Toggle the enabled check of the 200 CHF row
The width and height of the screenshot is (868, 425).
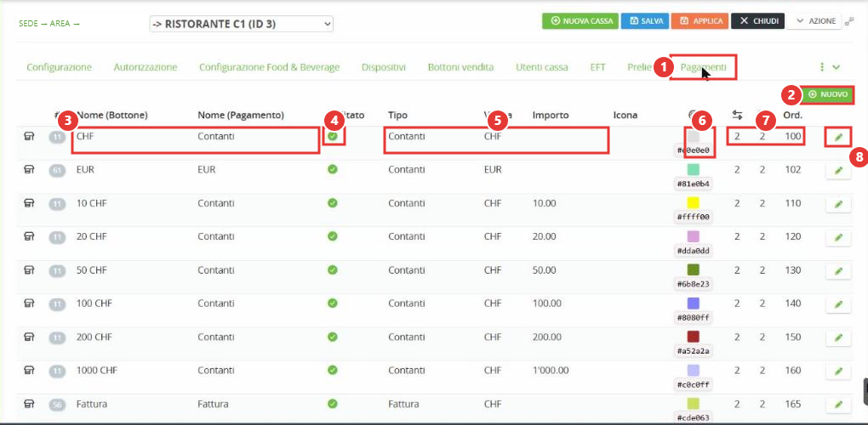point(332,337)
